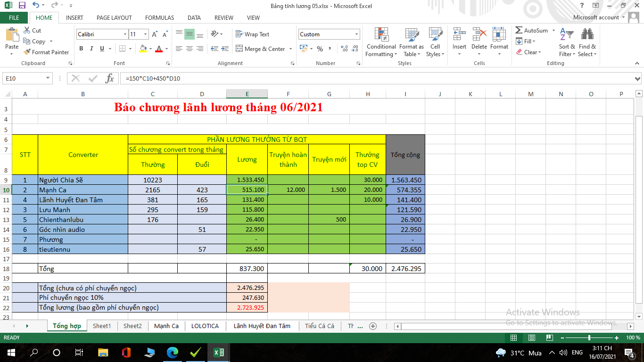
Task: Select cell with Người Chia Sẽ
Action: [83, 180]
